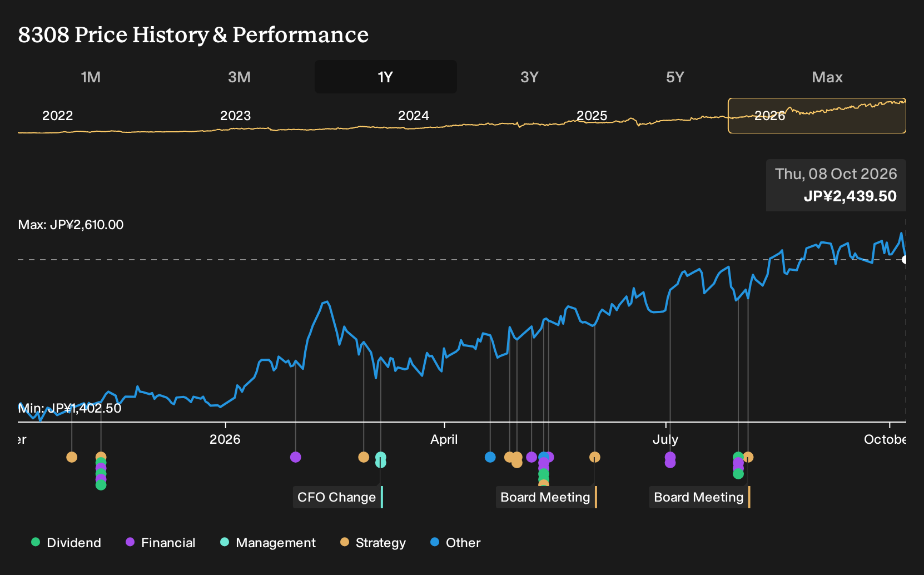
Task: Open the first Board Meeting event label
Action: [547, 497]
